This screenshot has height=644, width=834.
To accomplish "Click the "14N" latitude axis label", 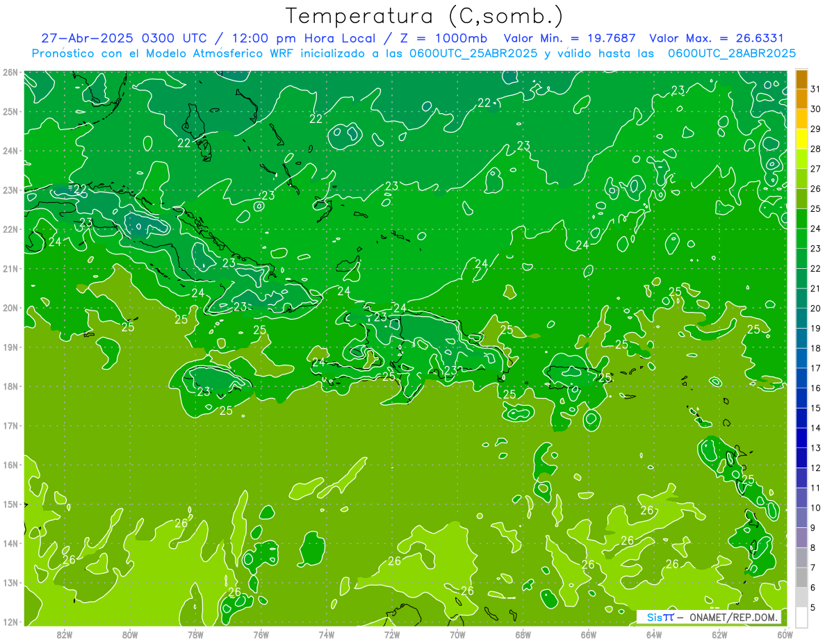I will pyautogui.click(x=10, y=543).
